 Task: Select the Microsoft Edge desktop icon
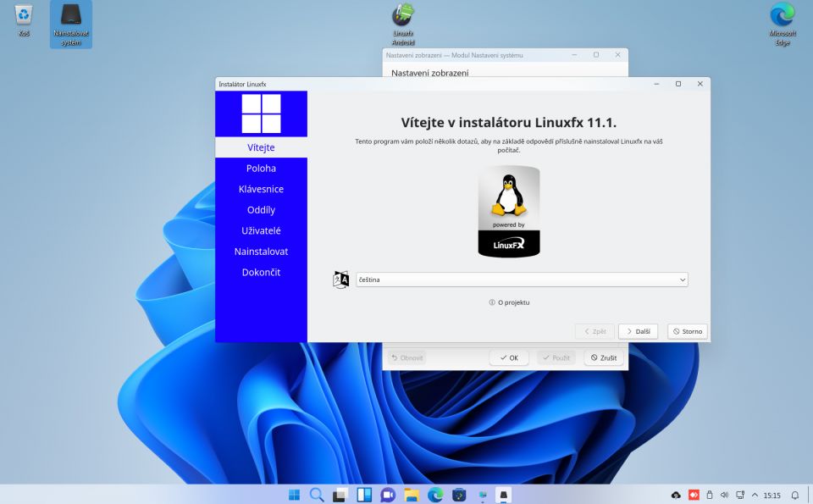pyautogui.click(x=783, y=25)
